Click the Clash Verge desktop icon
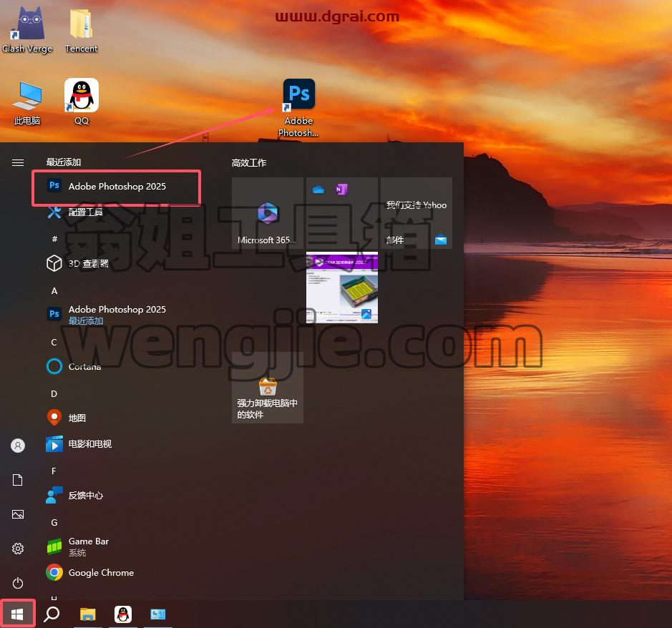The width and height of the screenshot is (672, 628). tap(27, 29)
